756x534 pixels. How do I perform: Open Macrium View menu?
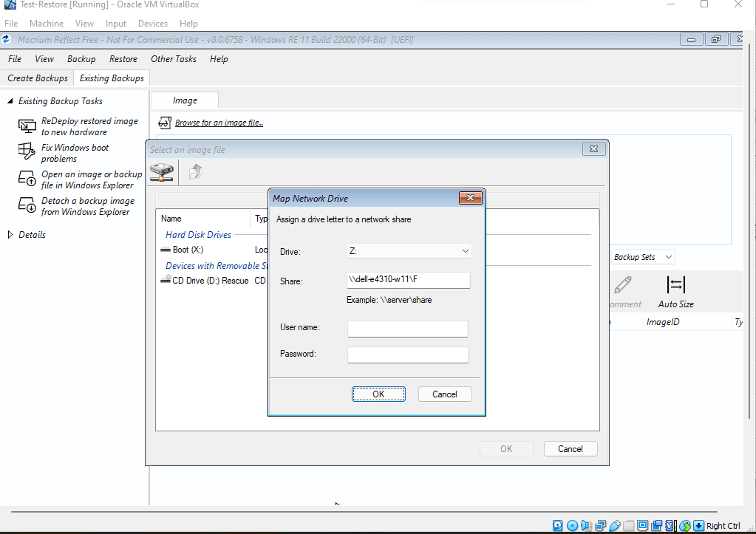[44, 59]
